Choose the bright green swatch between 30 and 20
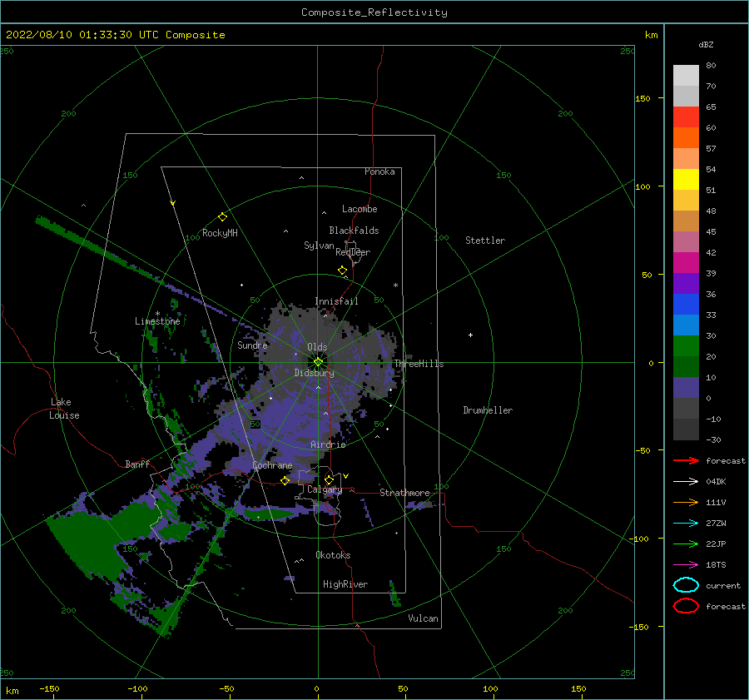Image resolution: width=749 pixels, height=700 pixels. pyautogui.click(x=686, y=345)
